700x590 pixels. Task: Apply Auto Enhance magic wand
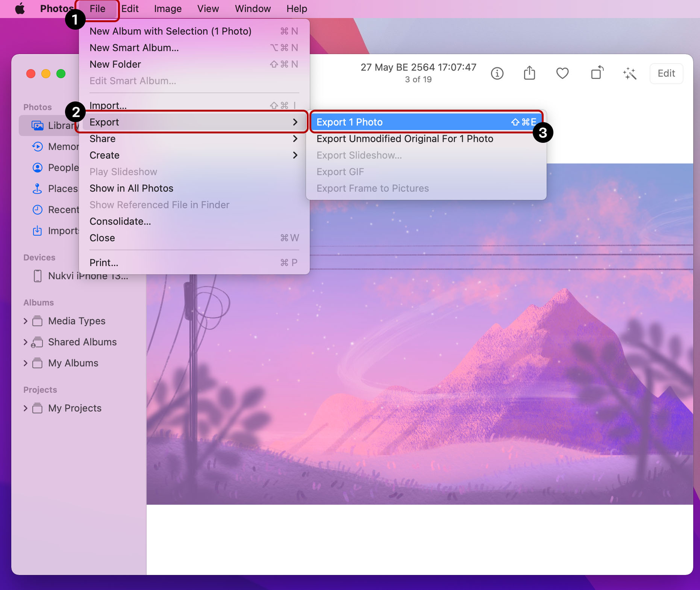(x=629, y=73)
